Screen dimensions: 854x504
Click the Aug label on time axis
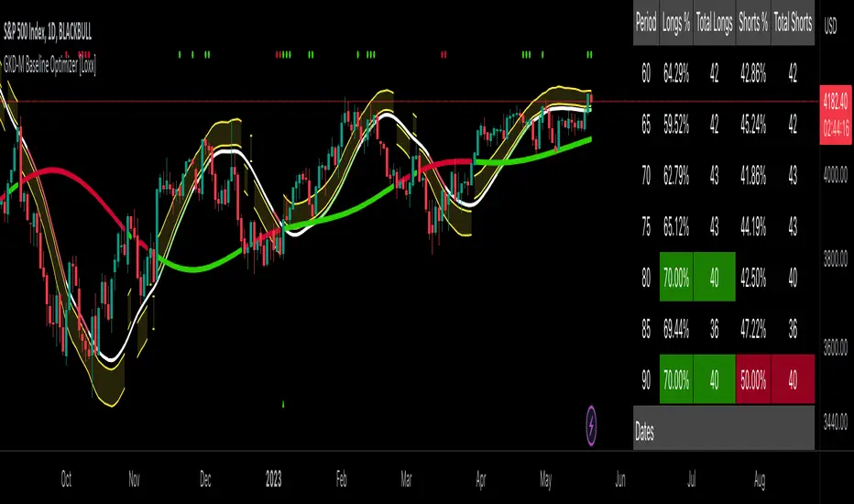[x=761, y=478]
